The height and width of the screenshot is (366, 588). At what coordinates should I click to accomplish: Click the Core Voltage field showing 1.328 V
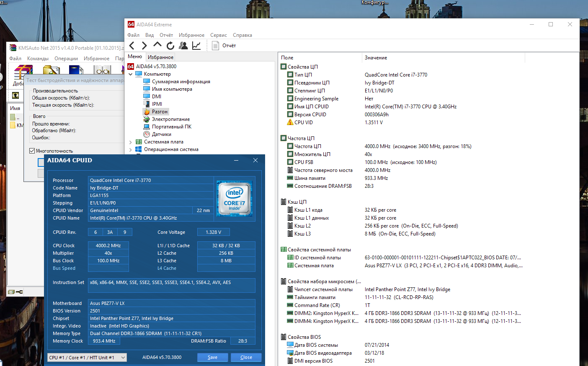[214, 232]
